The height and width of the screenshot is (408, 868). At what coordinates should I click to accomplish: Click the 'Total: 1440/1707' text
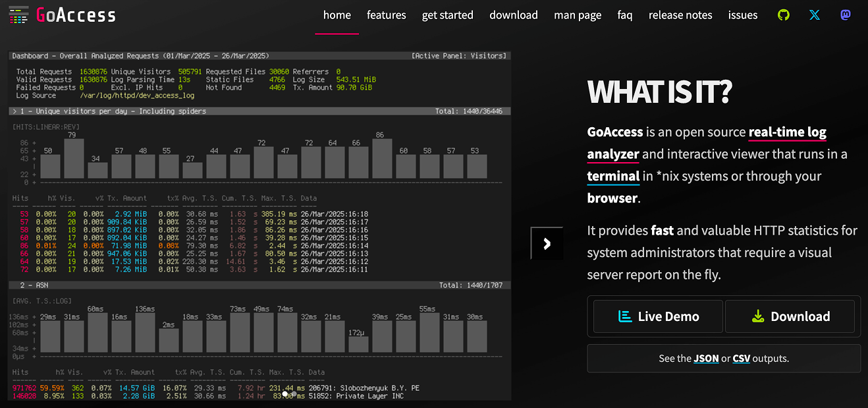click(x=471, y=285)
